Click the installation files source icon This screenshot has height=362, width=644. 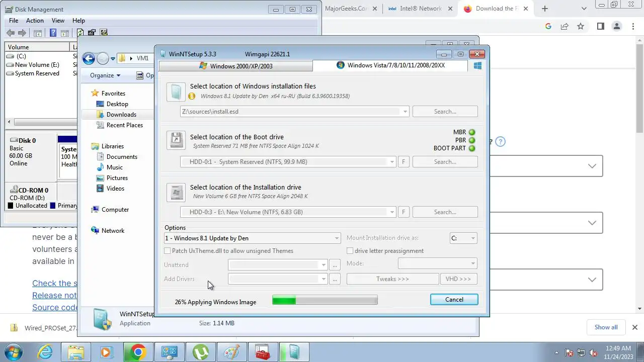(176, 92)
